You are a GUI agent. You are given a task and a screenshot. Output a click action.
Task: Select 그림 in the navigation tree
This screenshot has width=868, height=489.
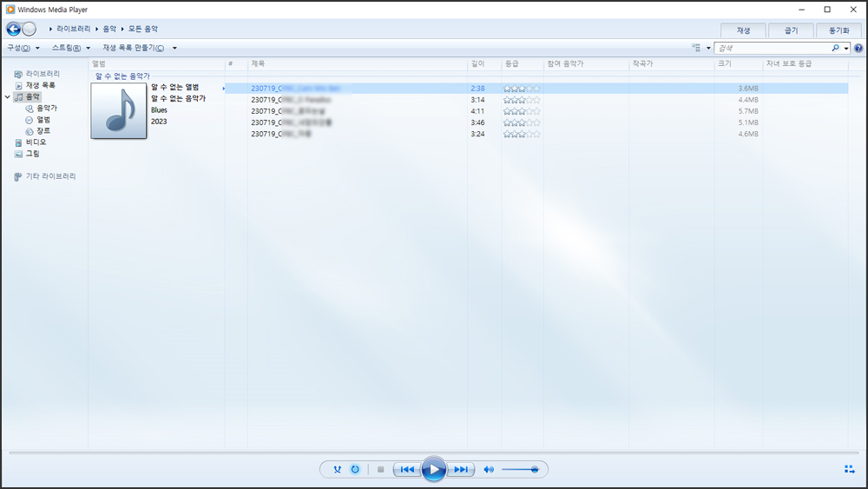coord(33,154)
